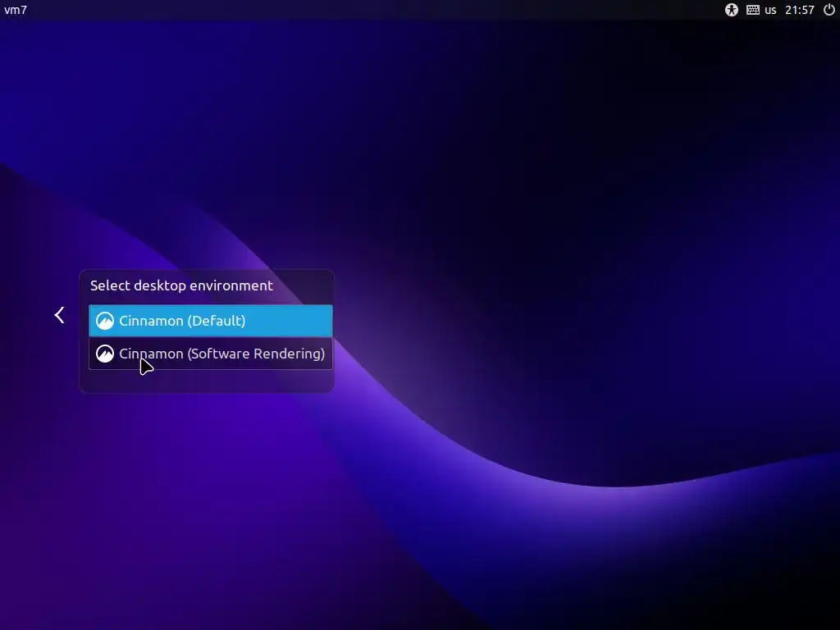Click the Cinnamon logo beside Software Rendering
840x630 pixels.
[105, 354]
